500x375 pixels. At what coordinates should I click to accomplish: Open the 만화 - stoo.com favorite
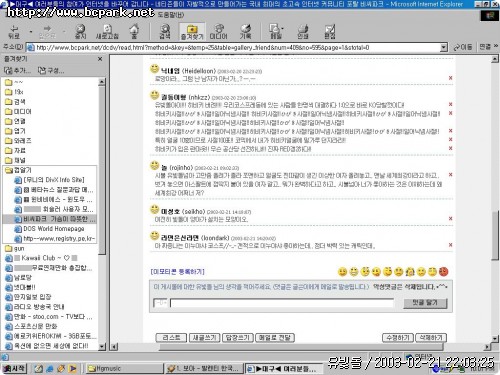(x=49, y=316)
